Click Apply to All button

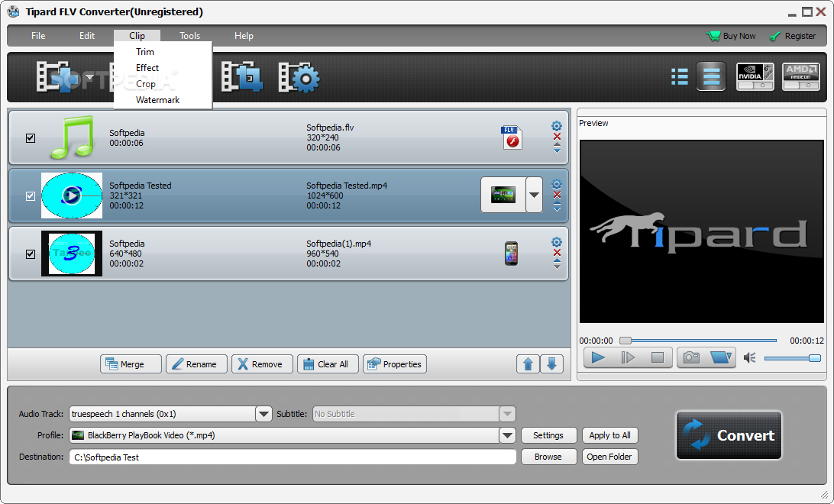609,435
